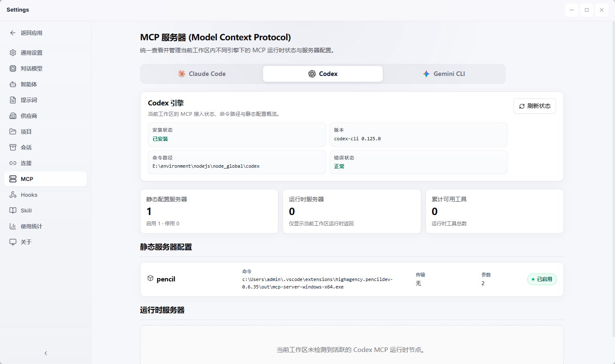Click the 累计可用工具 stat card
Viewport: 615px width, 364px height.
494,211
